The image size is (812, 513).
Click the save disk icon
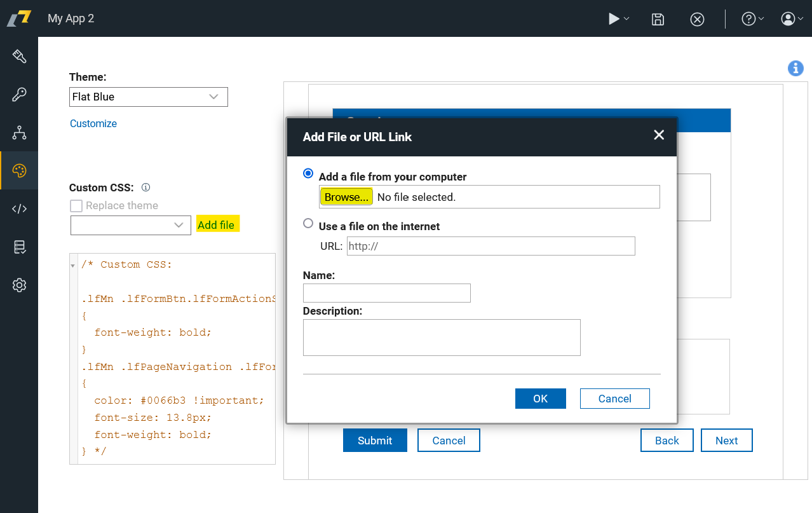658,19
